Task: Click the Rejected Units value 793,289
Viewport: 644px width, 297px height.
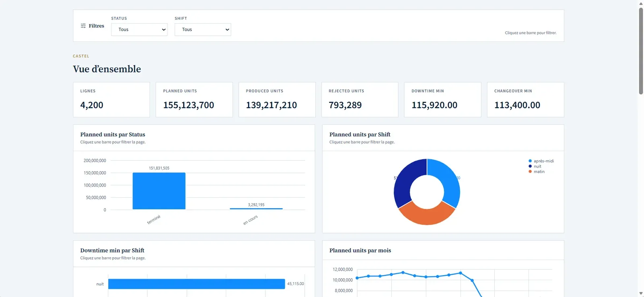Action: [345, 105]
